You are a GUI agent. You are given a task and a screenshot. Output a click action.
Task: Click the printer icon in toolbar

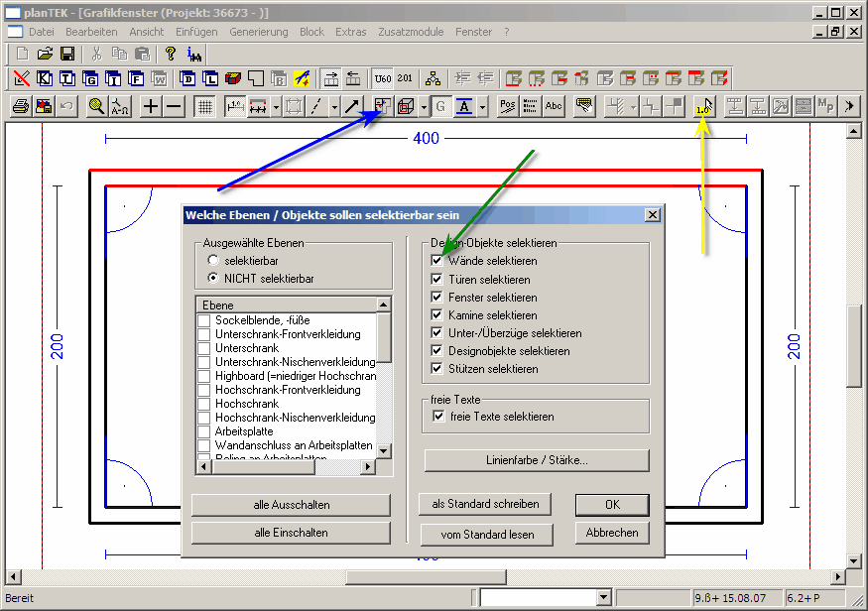click(x=21, y=106)
